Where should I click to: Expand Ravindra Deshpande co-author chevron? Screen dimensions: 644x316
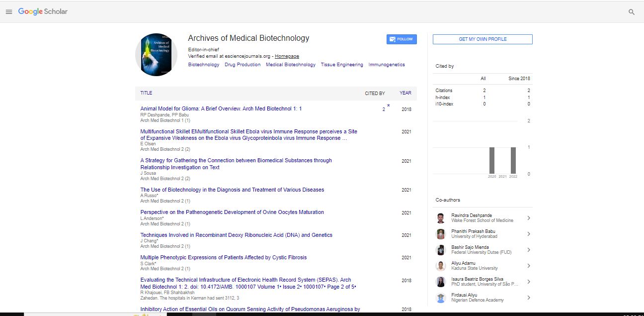coord(529,218)
